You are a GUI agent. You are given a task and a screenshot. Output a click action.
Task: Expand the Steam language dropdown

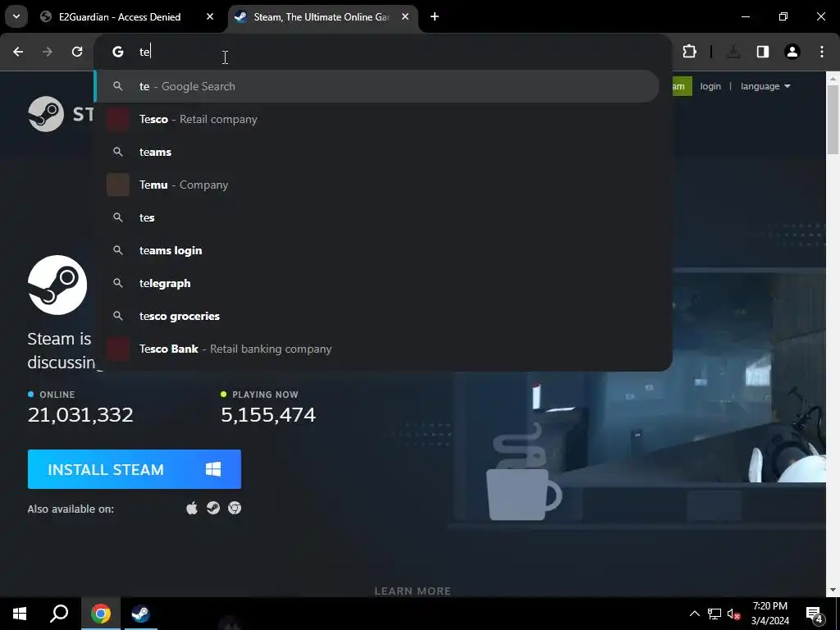765,86
